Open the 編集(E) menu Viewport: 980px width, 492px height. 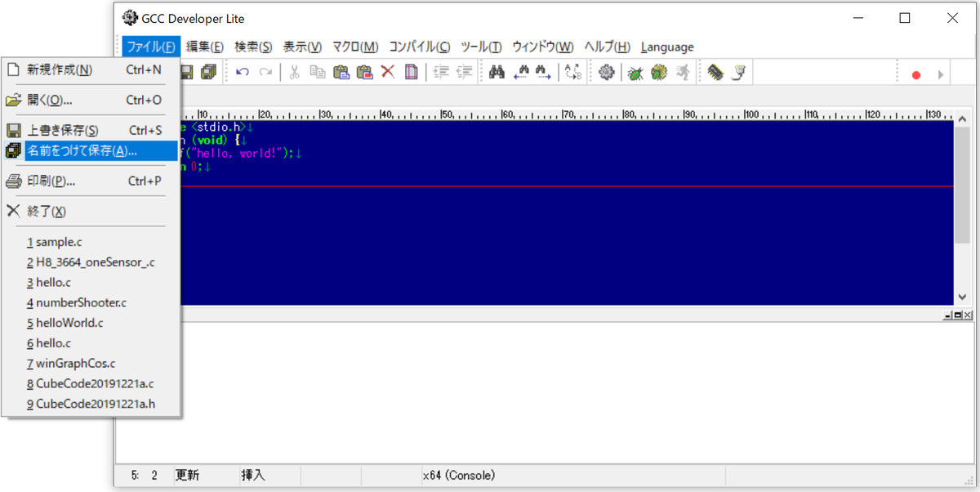click(205, 47)
